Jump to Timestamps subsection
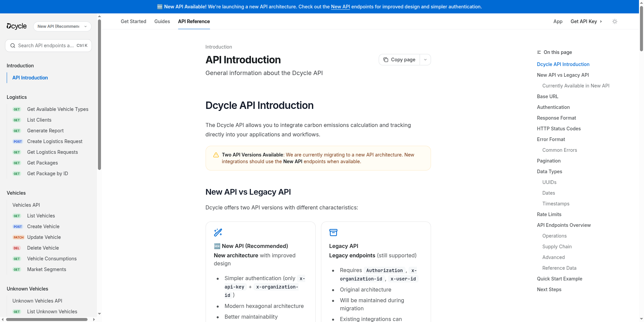Screen dimensions: 644x322 click(x=556, y=204)
